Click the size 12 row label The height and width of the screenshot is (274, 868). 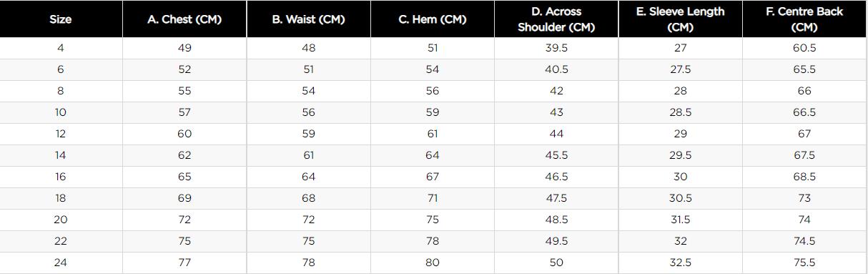click(x=61, y=134)
